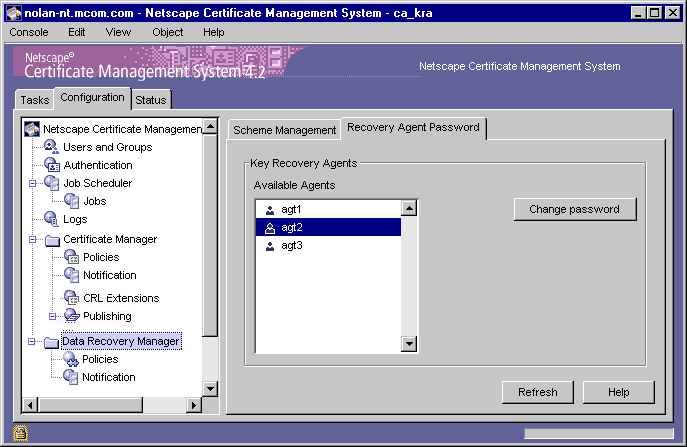Image resolution: width=687 pixels, height=447 pixels.
Task: Select agent agt1 in the list
Action: coord(328,209)
